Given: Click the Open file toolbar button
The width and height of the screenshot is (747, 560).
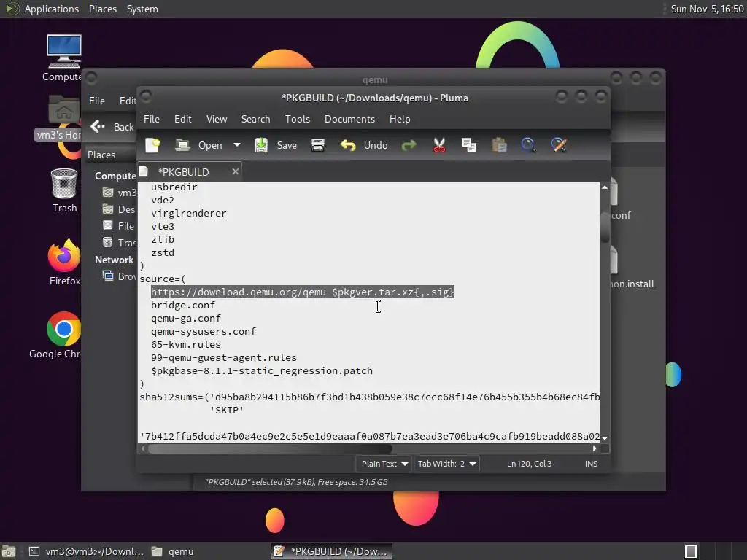Looking at the screenshot, I should [x=198, y=145].
